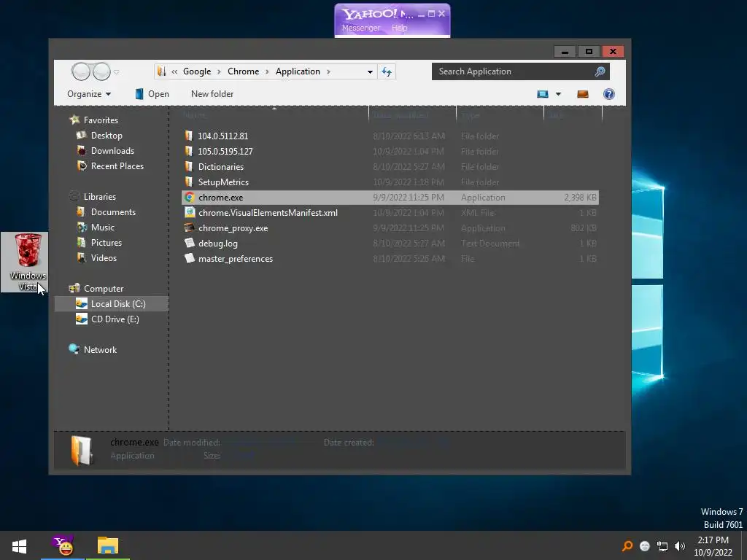Select Computer in the navigation pane

[96, 289]
